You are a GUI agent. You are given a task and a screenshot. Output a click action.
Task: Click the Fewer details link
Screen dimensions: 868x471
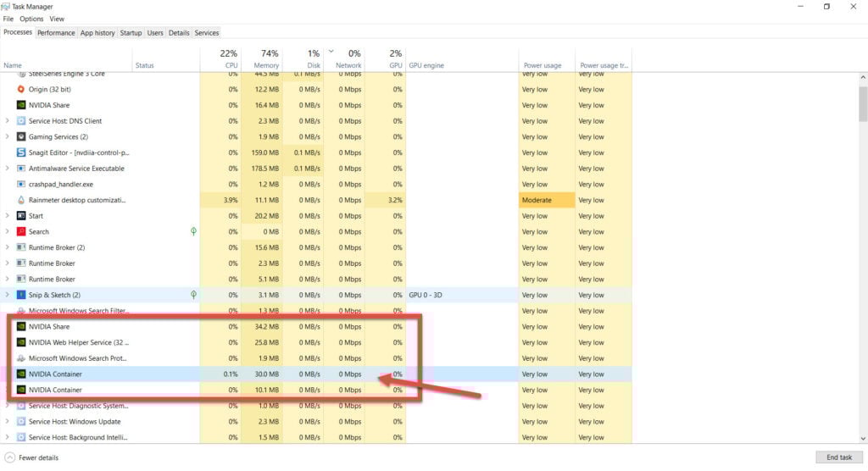(x=38, y=457)
